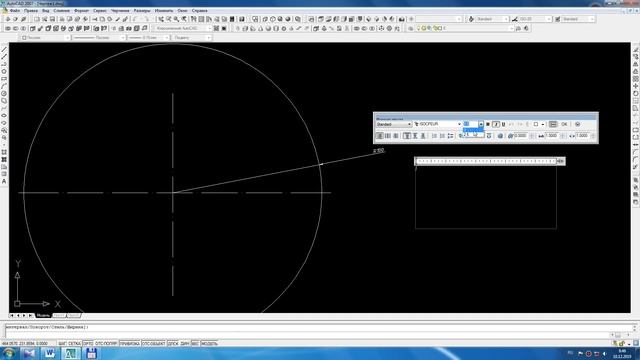Select the Rotate modify tool
The height and width of the screenshot is (360, 640).
point(636,93)
